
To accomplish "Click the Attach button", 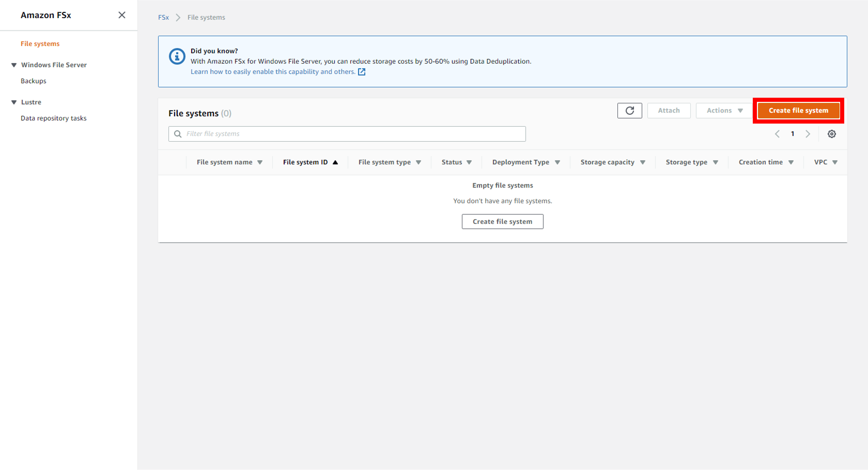I will click(x=669, y=111).
